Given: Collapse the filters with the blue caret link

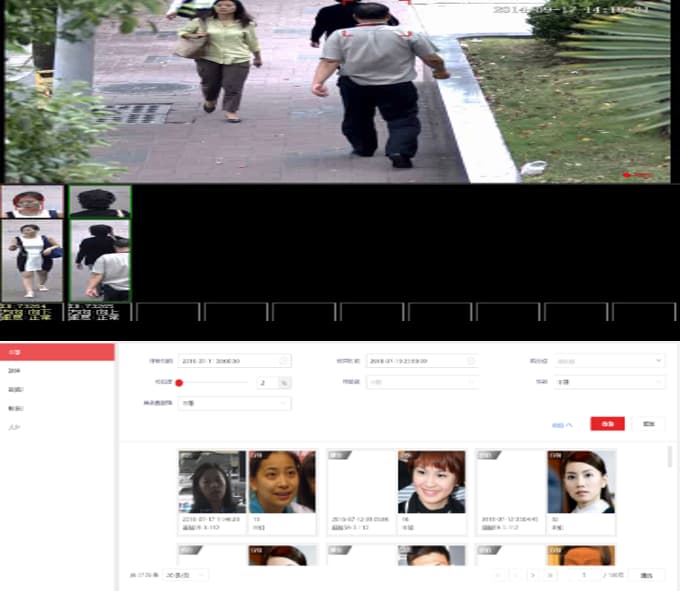Looking at the screenshot, I should click(562, 425).
